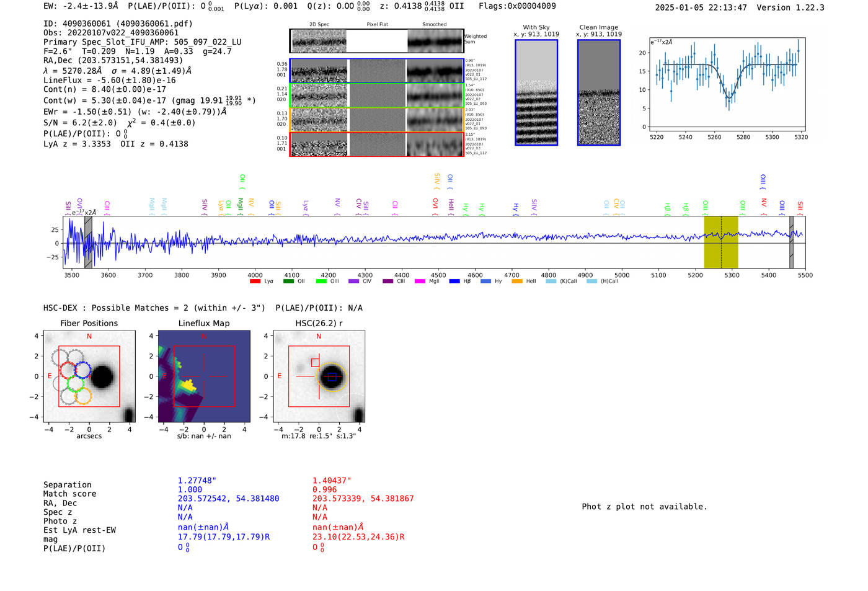This screenshot has height=591, width=868.
Task: Click the CIII legend swatch
Action: click(x=388, y=281)
